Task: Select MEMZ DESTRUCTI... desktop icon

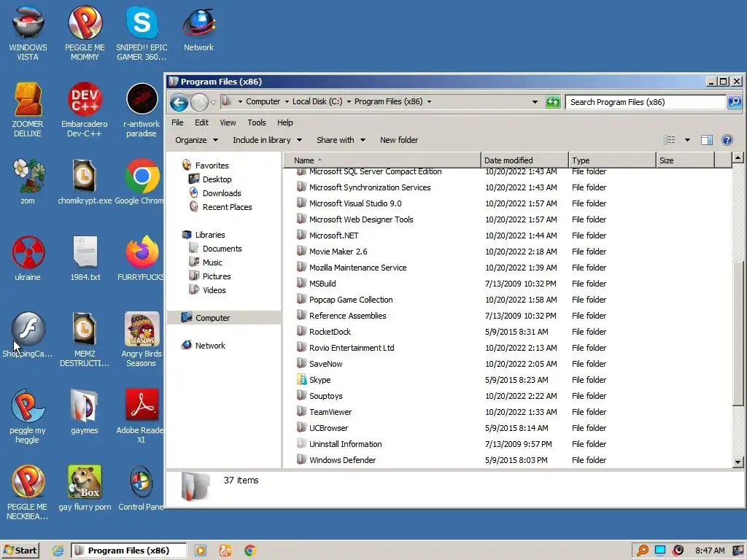Action: click(85, 340)
